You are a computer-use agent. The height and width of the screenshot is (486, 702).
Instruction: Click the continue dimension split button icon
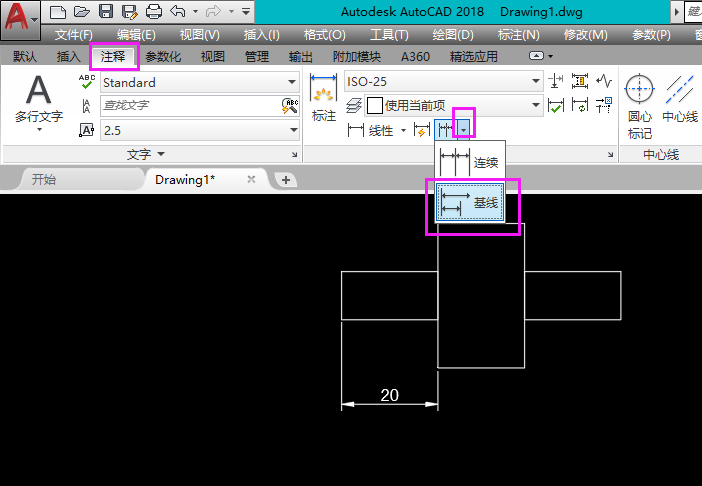pos(445,130)
